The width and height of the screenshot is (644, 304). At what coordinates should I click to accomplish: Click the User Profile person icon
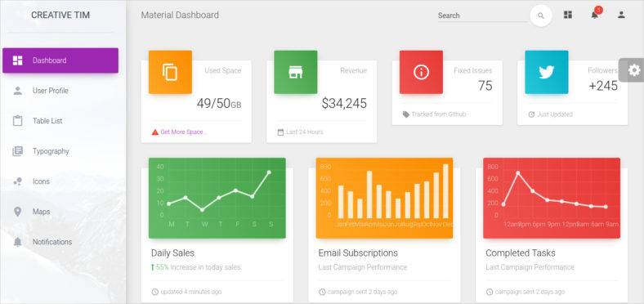(x=18, y=91)
